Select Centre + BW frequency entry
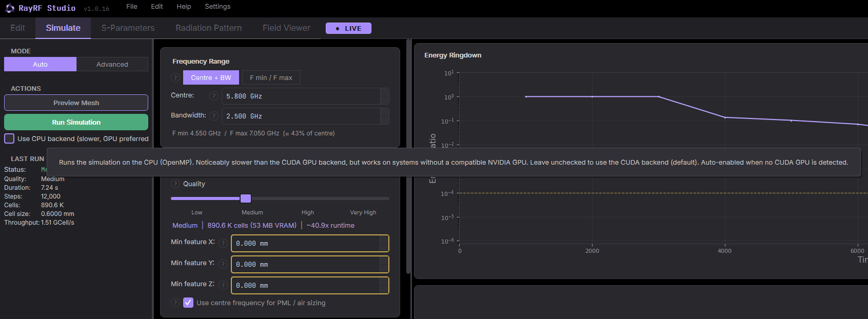 tap(211, 77)
